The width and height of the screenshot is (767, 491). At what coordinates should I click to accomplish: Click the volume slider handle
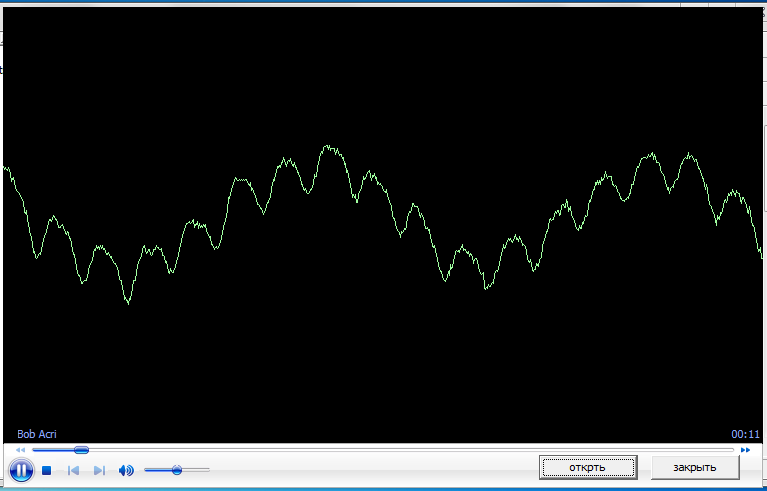coord(177,469)
